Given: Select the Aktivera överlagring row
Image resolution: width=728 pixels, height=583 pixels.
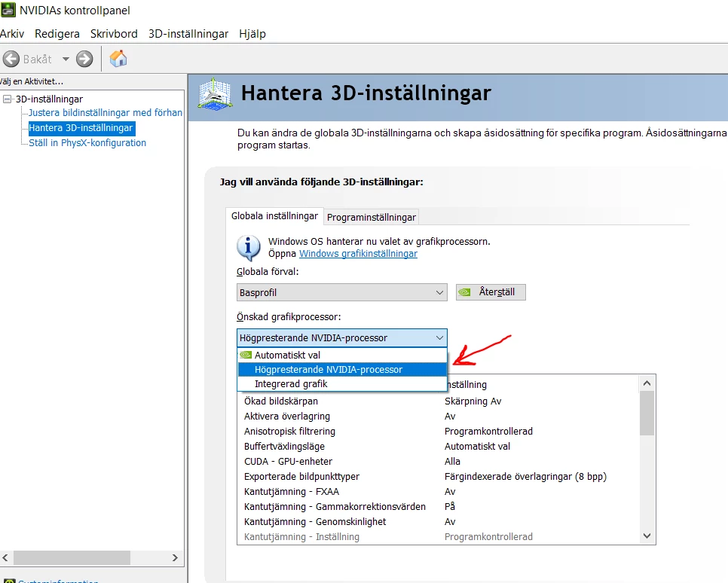Looking at the screenshot, I should pos(439,417).
